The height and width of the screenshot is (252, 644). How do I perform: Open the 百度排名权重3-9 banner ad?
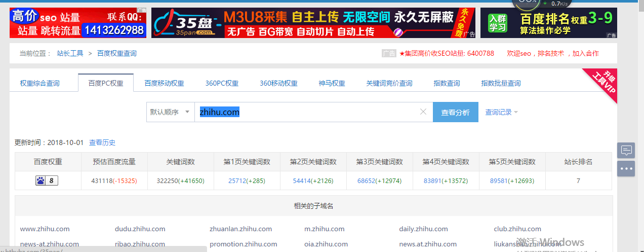tap(549, 23)
